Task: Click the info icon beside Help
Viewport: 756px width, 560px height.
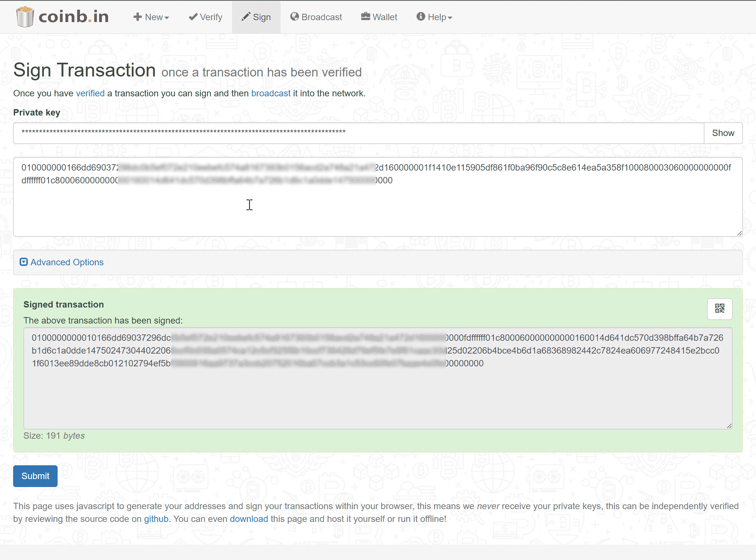Action: [x=420, y=17]
